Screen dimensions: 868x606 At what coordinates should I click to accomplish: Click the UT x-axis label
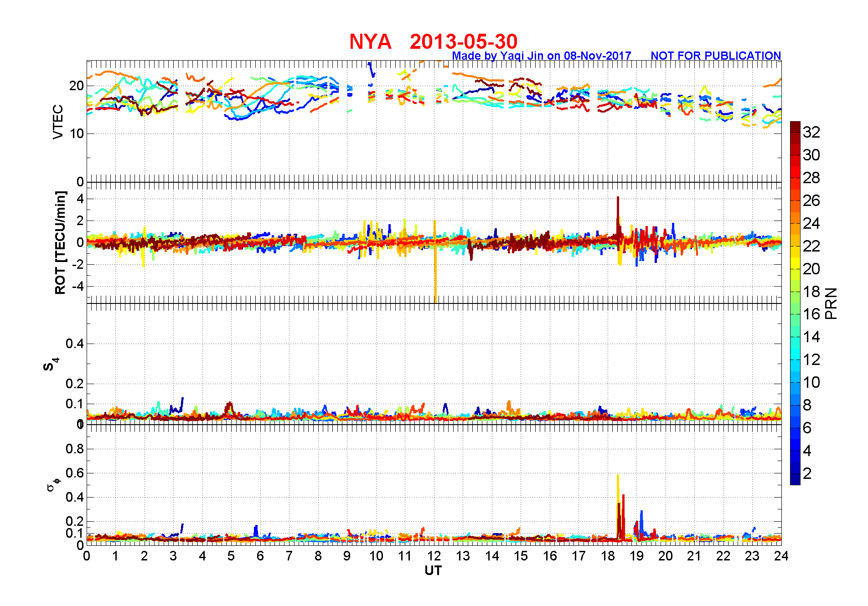click(433, 570)
